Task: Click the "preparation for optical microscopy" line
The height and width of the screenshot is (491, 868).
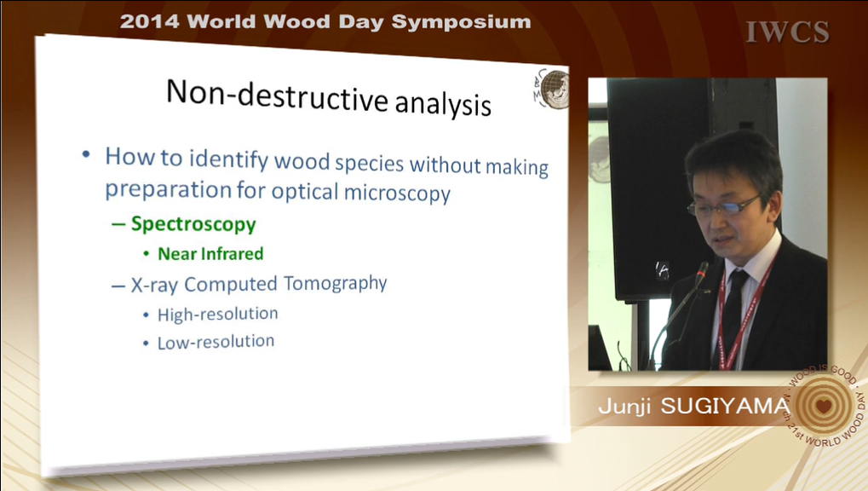Action: tap(277, 190)
